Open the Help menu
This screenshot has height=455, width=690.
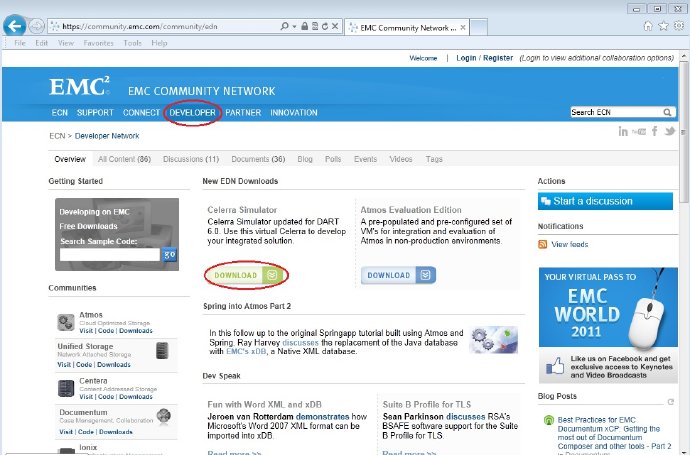pos(159,43)
